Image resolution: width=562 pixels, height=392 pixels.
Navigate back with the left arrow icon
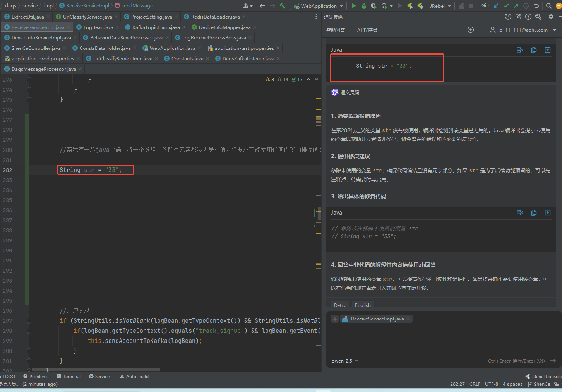pyautogui.click(x=262, y=6)
